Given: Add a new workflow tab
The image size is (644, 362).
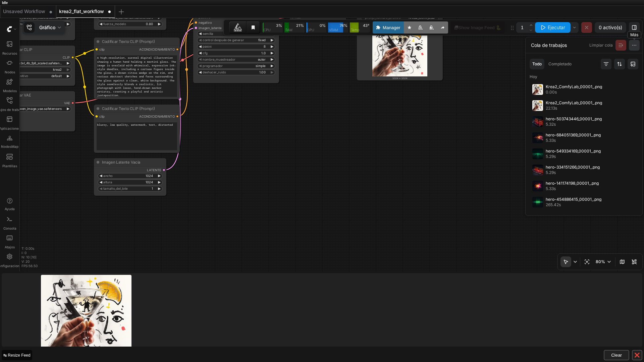Looking at the screenshot, I should [121, 12].
